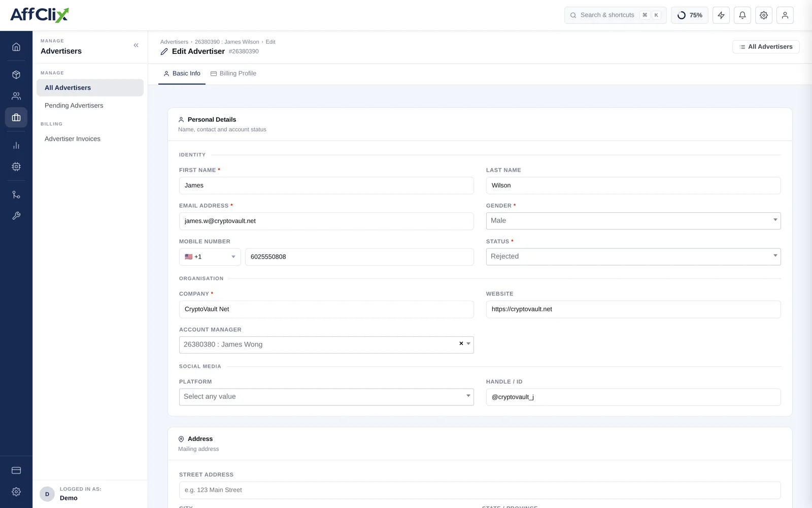Click the cube offers icon in sidebar
The width and height of the screenshot is (812, 508).
(x=16, y=75)
